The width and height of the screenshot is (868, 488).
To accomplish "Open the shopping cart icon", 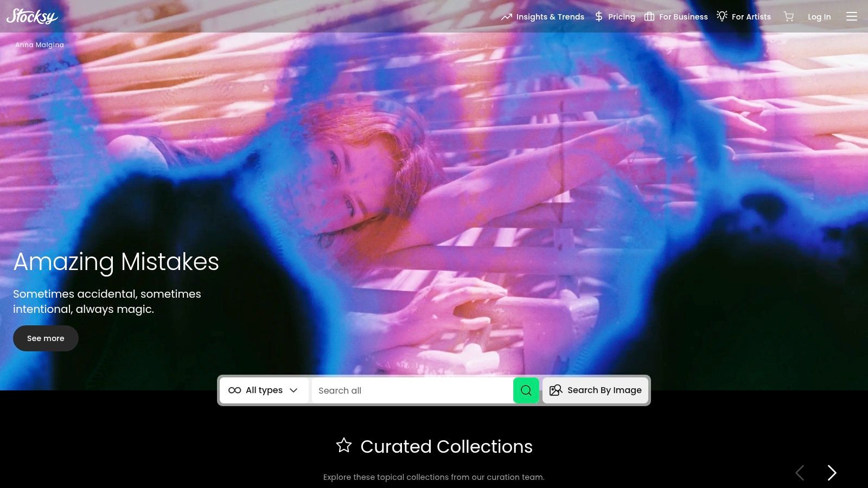I will (x=789, y=17).
